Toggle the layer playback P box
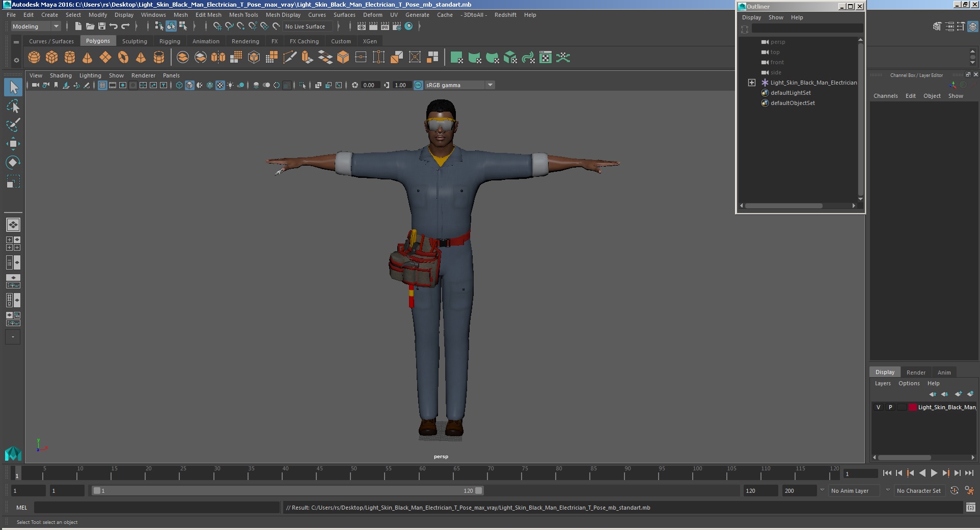This screenshot has height=530, width=980. (x=890, y=407)
